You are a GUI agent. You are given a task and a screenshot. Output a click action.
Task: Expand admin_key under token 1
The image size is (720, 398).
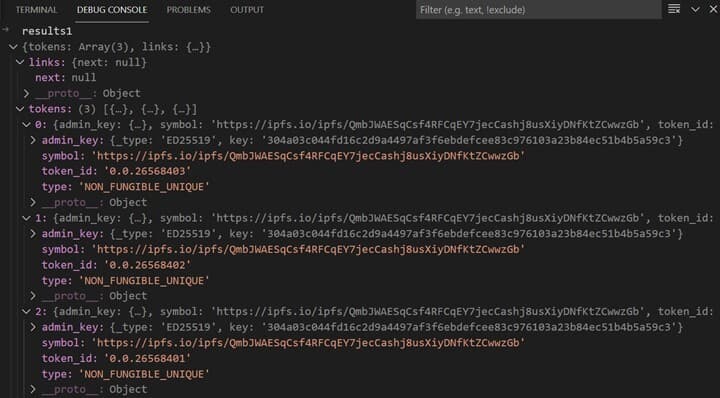coord(33,234)
